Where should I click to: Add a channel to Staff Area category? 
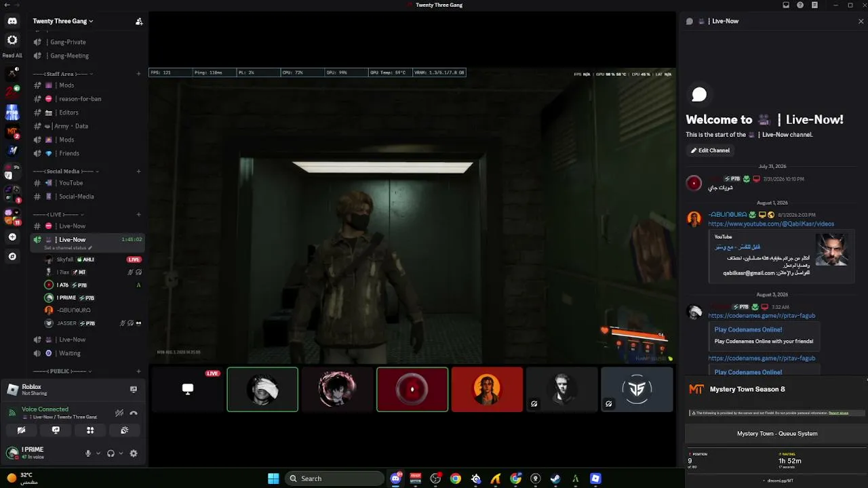pos(139,74)
